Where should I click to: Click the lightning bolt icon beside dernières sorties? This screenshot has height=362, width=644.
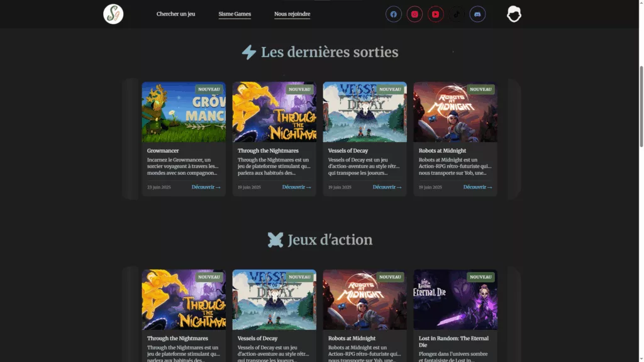point(249,52)
